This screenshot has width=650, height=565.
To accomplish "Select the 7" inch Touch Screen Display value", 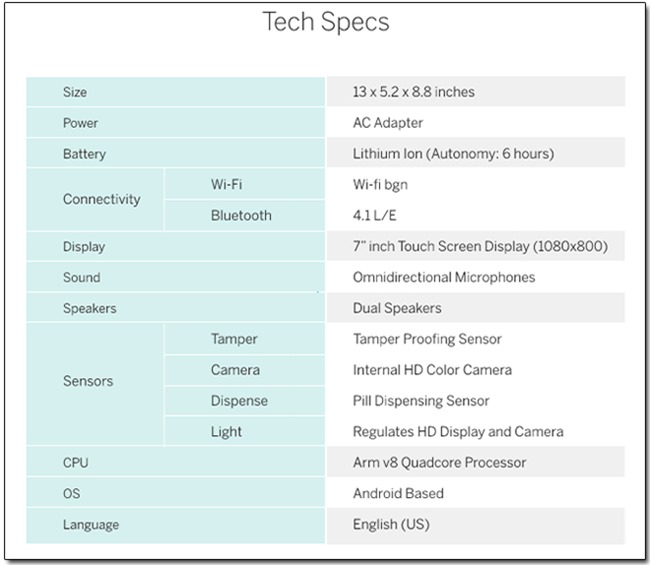I will point(480,246).
